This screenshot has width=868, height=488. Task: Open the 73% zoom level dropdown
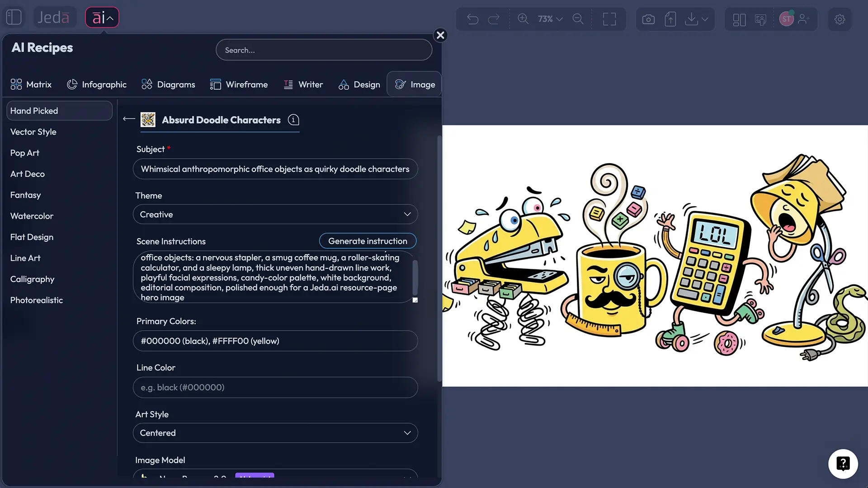[x=550, y=19]
